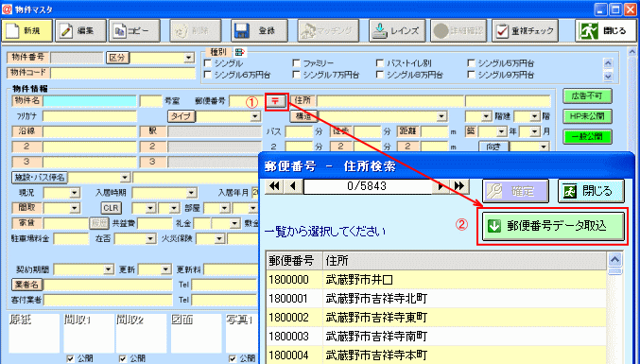Viewport: 640px width, 364px height.
Task: Tick the バス・トイレ別 checkbox
Action: coord(380,63)
